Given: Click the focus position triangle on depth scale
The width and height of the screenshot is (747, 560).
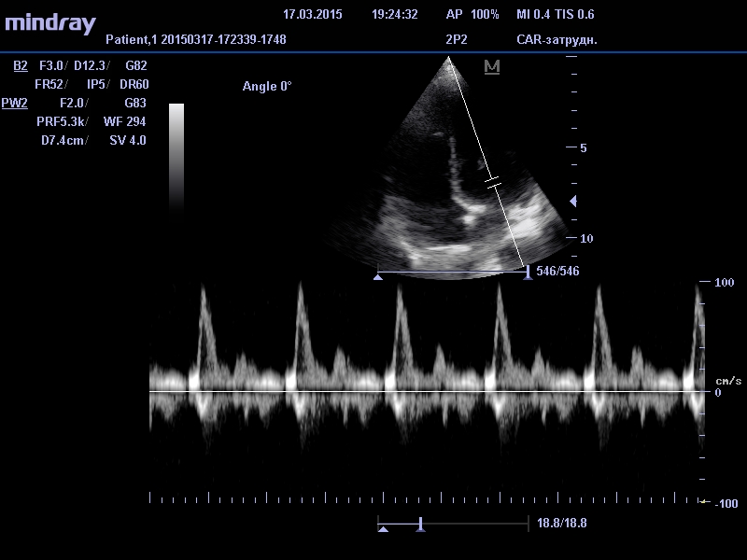Looking at the screenshot, I should 573,201.
